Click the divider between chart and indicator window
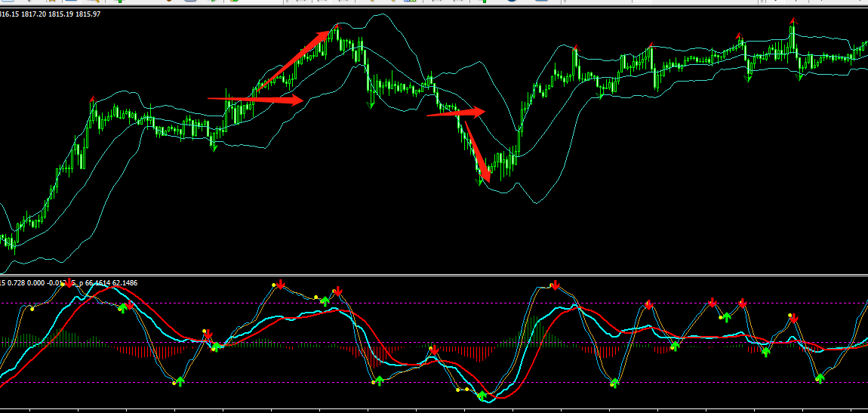 point(434,275)
